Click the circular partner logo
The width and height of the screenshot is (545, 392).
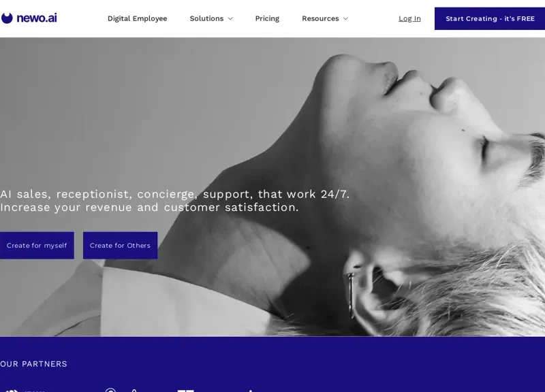click(x=110, y=390)
